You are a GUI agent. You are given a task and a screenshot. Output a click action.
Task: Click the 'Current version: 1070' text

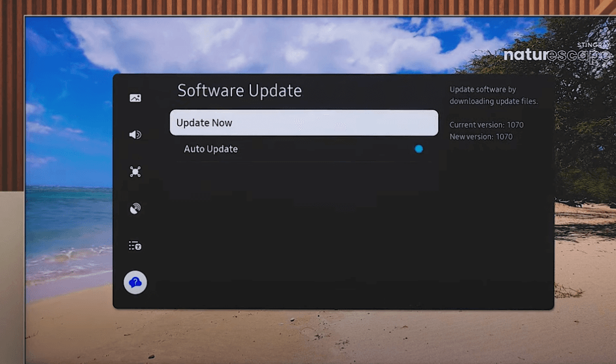pos(487,125)
